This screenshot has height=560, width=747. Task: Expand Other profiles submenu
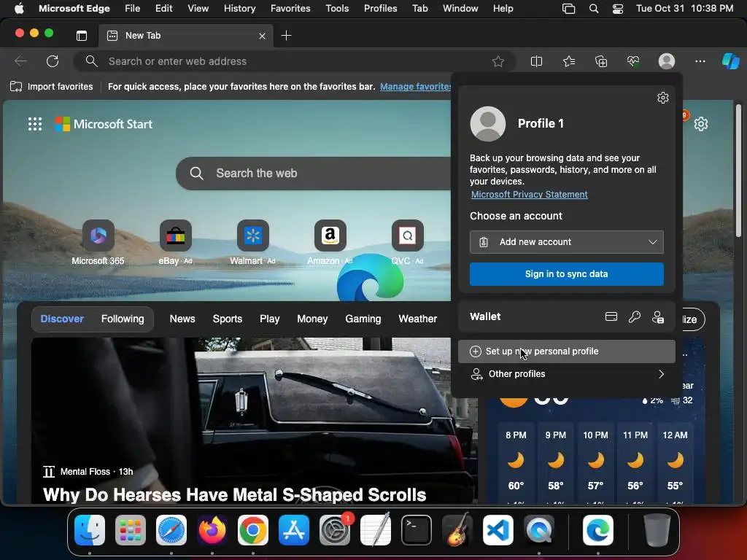click(566, 374)
